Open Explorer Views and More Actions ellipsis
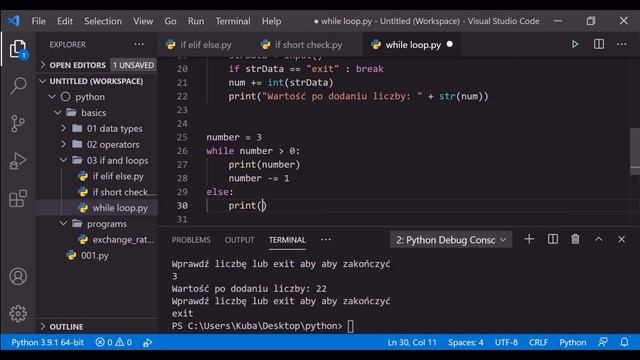This screenshot has width=640, height=360. coord(139,44)
